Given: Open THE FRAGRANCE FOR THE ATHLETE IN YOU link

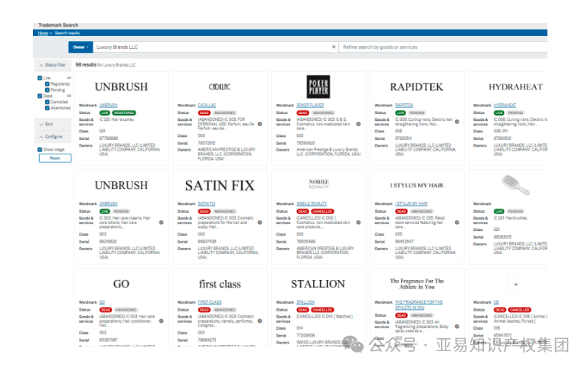Looking at the screenshot, I should pos(419,304).
